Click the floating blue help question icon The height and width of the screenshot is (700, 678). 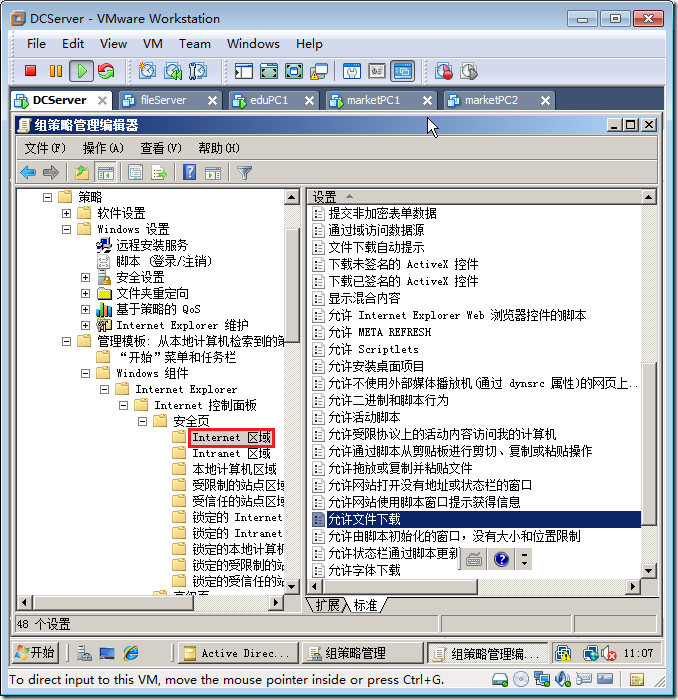coord(502,559)
